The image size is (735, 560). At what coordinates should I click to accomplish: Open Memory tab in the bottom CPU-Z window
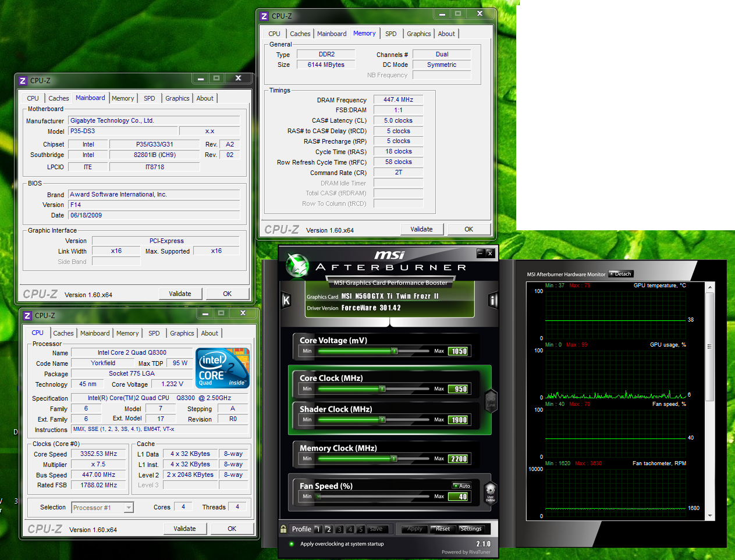pyautogui.click(x=127, y=333)
